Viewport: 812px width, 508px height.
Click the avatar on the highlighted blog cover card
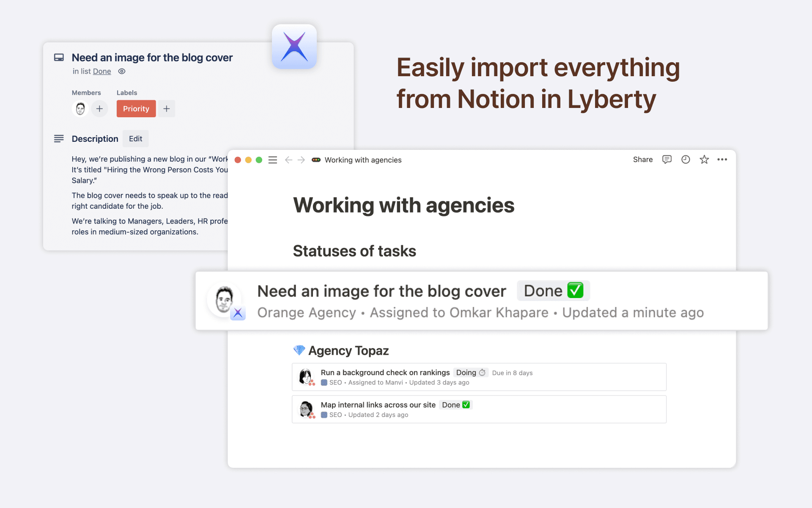pyautogui.click(x=224, y=300)
